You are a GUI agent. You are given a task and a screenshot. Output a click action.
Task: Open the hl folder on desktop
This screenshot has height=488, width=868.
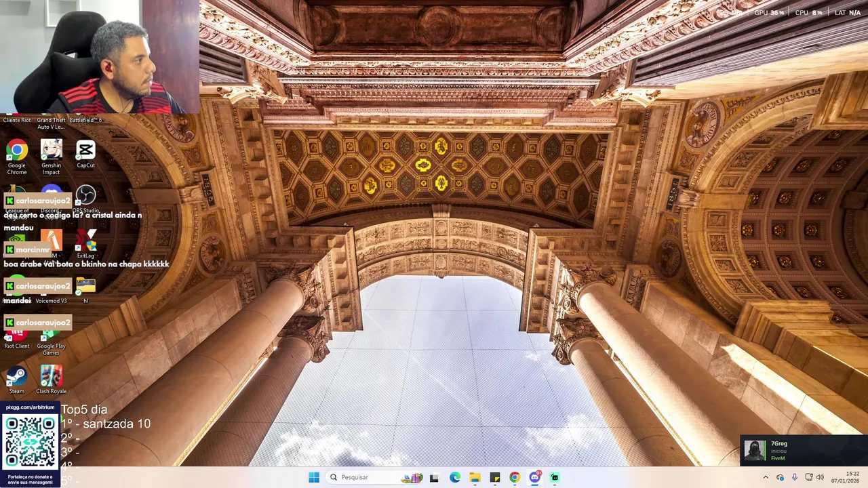pyautogui.click(x=85, y=290)
